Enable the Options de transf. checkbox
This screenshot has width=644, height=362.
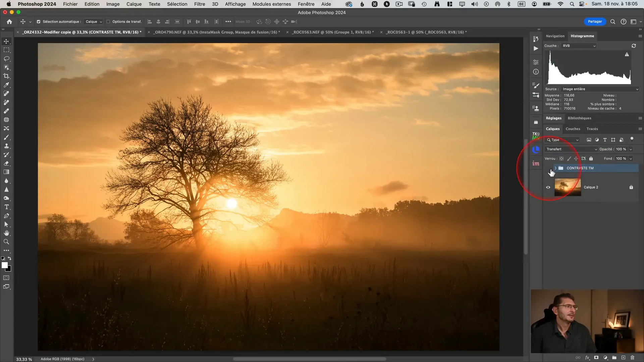[108, 22]
